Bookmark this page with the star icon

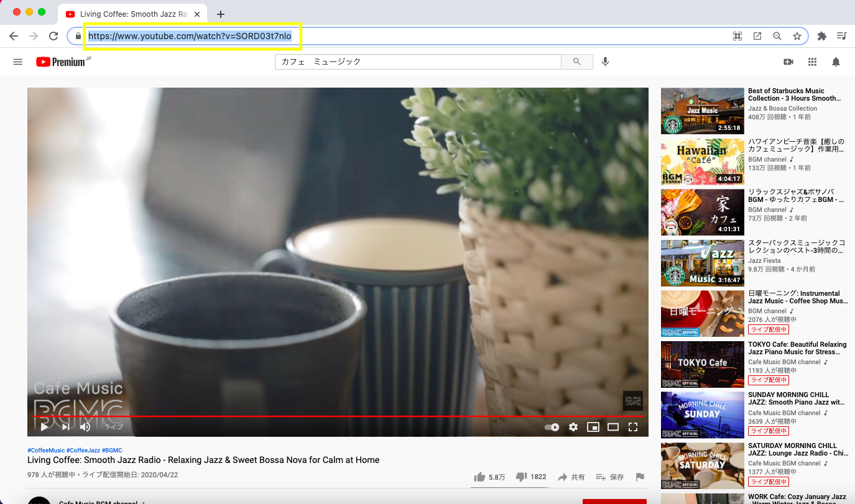click(797, 36)
